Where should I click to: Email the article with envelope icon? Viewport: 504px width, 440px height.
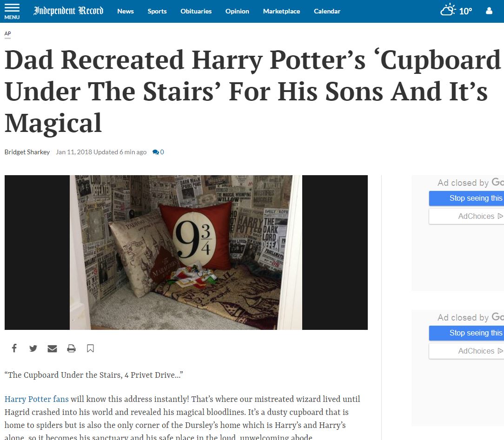click(x=52, y=348)
